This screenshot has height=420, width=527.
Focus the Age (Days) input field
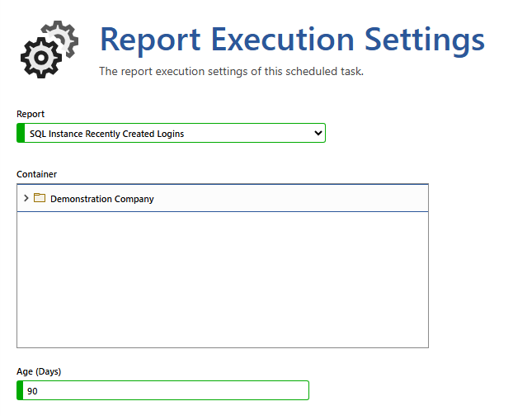[x=165, y=390]
